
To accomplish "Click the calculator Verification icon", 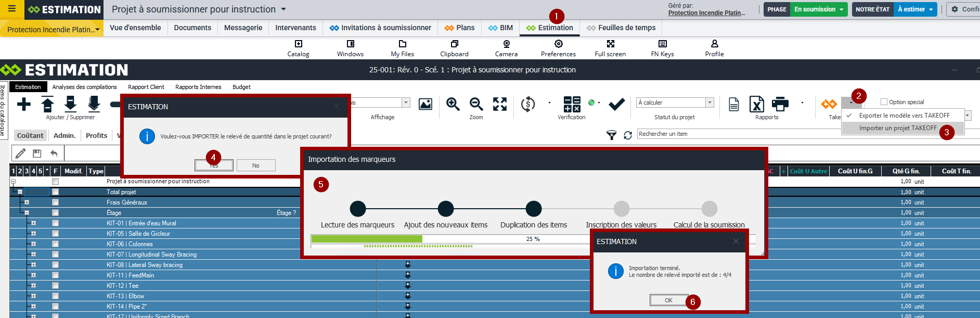I will coord(572,104).
